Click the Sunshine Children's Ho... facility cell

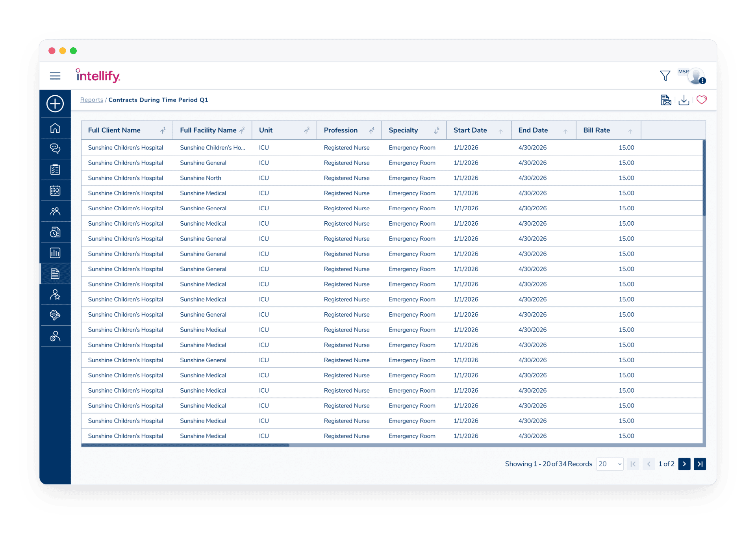coord(213,148)
